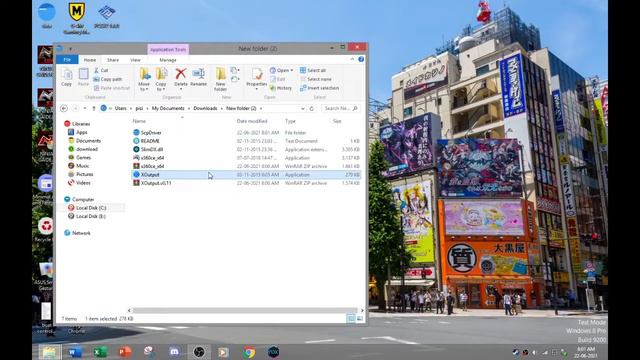Open the Recent locations dropdown arrow

pyautogui.click(x=85, y=108)
